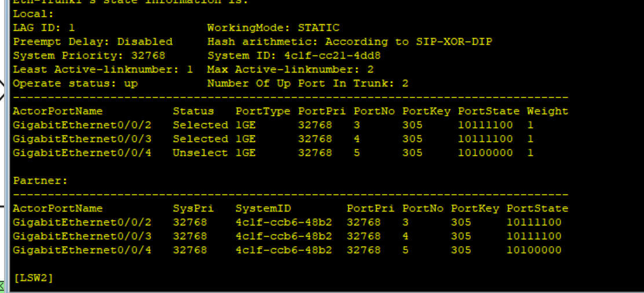The image size is (644, 293).
Task: Click "Selected" status of Local GigabitEthernet0/0/3
Action: pos(200,139)
